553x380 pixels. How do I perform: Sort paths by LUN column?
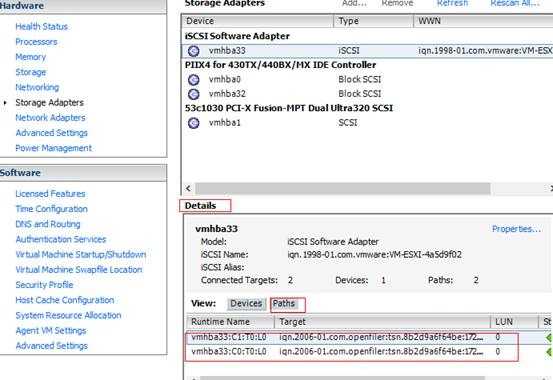point(514,322)
